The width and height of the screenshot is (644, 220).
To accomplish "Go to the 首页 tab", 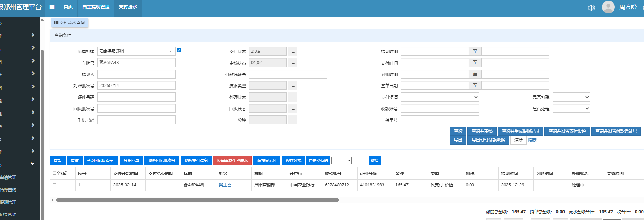I will pyautogui.click(x=68, y=7).
